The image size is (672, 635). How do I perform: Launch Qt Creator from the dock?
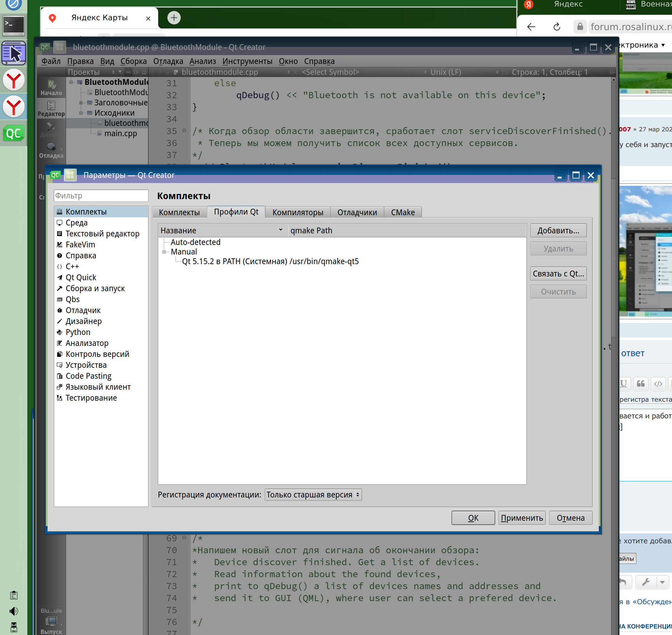(x=13, y=133)
